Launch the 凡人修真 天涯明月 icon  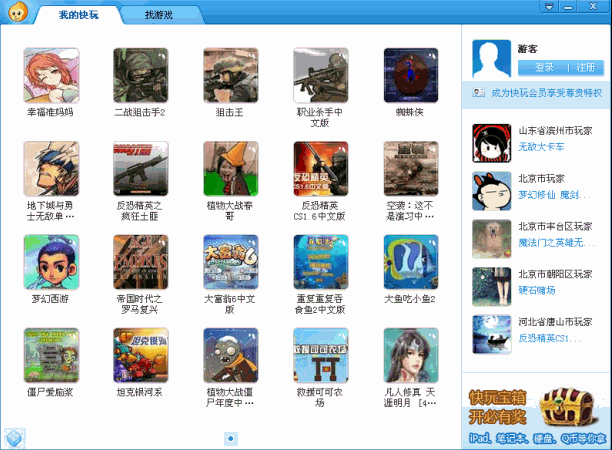[x=411, y=355]
